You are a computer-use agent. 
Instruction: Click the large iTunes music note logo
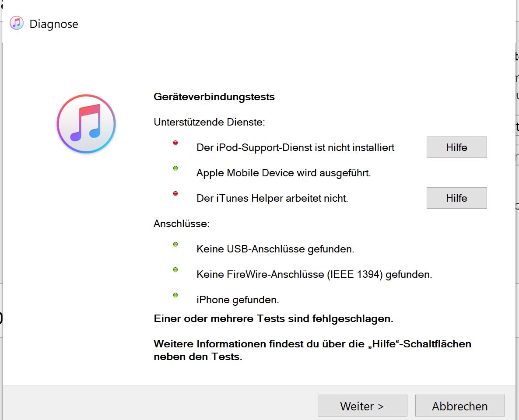click(x=86, y=124)
